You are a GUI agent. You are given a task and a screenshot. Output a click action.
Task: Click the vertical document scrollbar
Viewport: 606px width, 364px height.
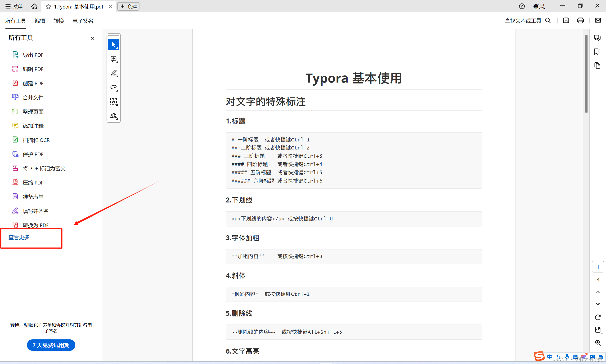pyautogui.click(x=586, y=74)
